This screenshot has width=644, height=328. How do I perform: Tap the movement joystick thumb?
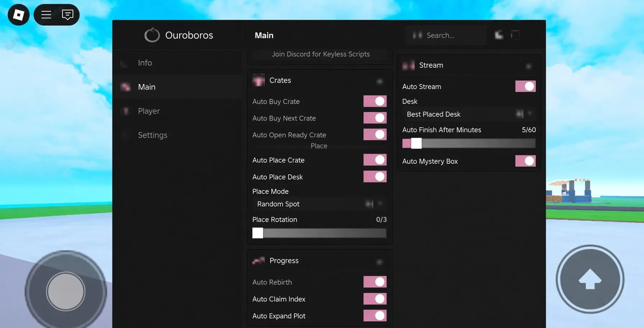click(x=66, y=291)
